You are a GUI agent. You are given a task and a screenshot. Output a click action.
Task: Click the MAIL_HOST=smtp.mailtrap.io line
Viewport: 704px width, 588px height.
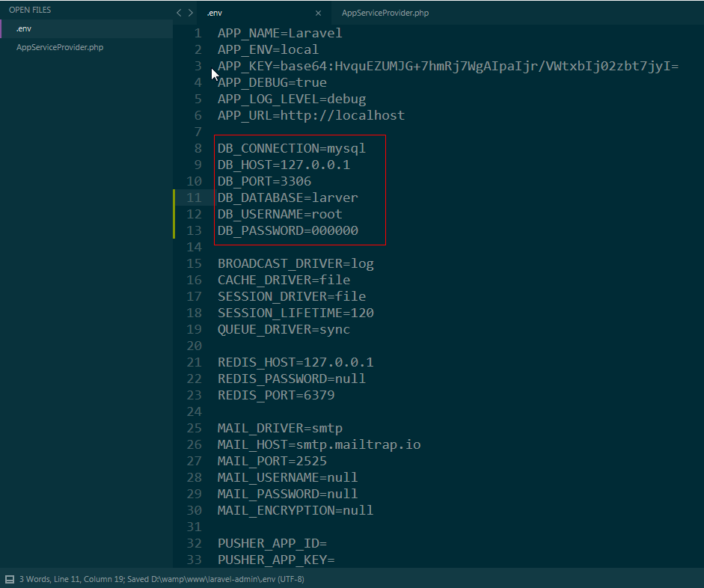tap(319, 444)
